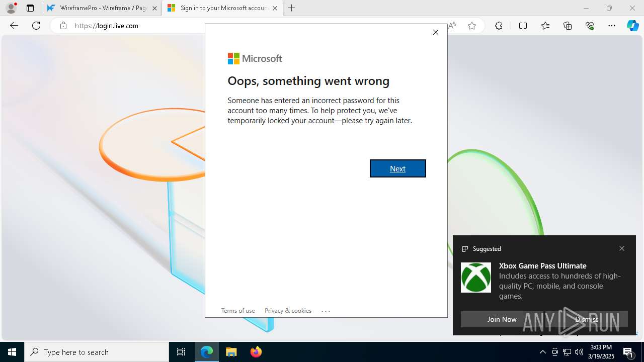Open Extensions puzzle icon
Viewport: 644px width, 362px height.
click(x=499, y=26)
